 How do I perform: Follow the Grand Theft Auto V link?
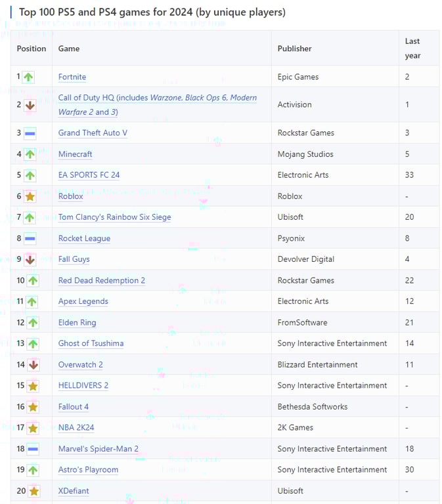tap(93, 133)
